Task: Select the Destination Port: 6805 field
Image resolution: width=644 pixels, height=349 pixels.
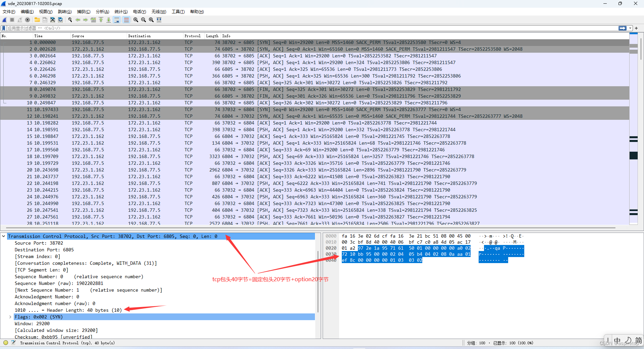Action: pyautogui.click(x=44, y=250)
